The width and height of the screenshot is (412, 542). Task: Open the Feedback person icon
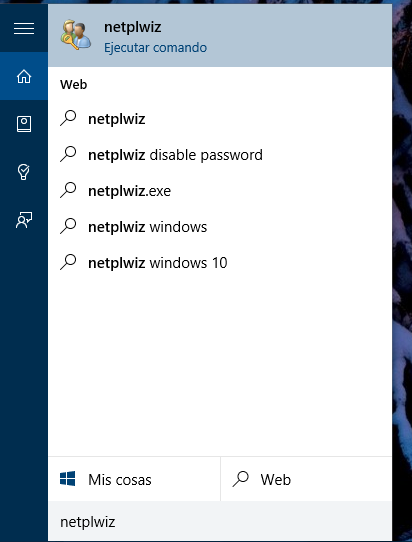[24, 220]
